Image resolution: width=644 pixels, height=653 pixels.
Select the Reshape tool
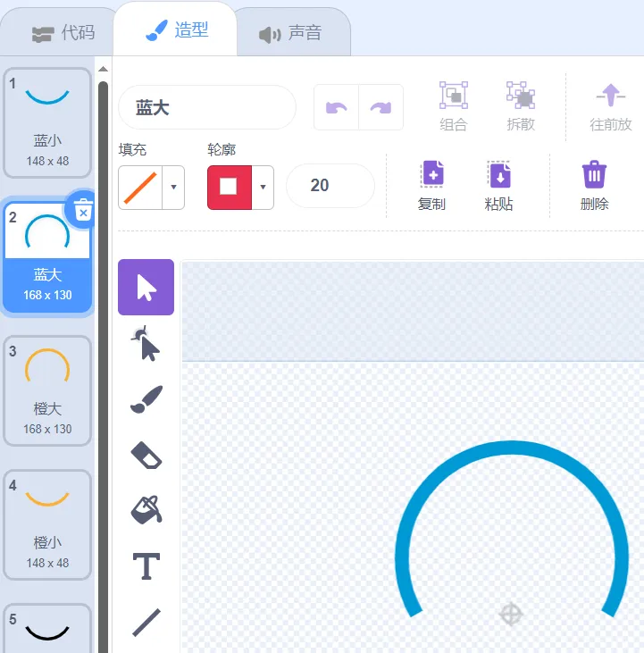(x=146, y=344)
